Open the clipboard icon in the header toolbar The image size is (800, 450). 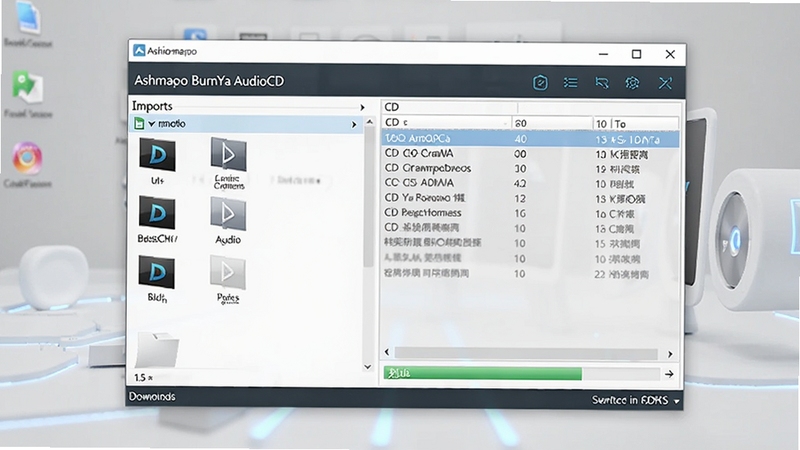(x=540, y=83)
